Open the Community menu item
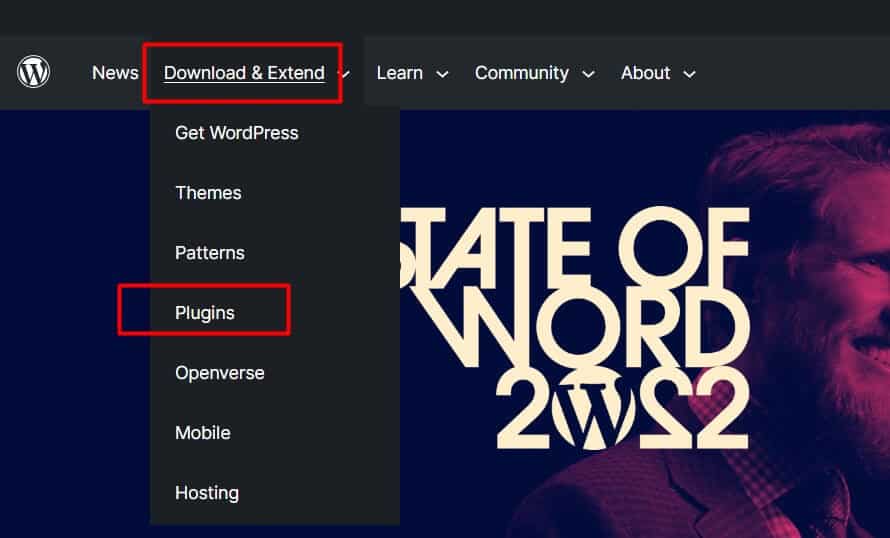This screenshot has width=890, height=538. point(522,73)
